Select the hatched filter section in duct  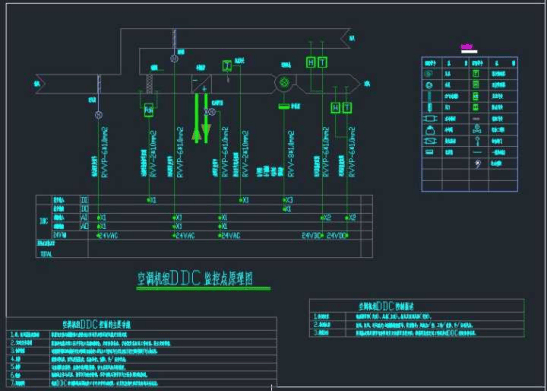tap(149, 84)
